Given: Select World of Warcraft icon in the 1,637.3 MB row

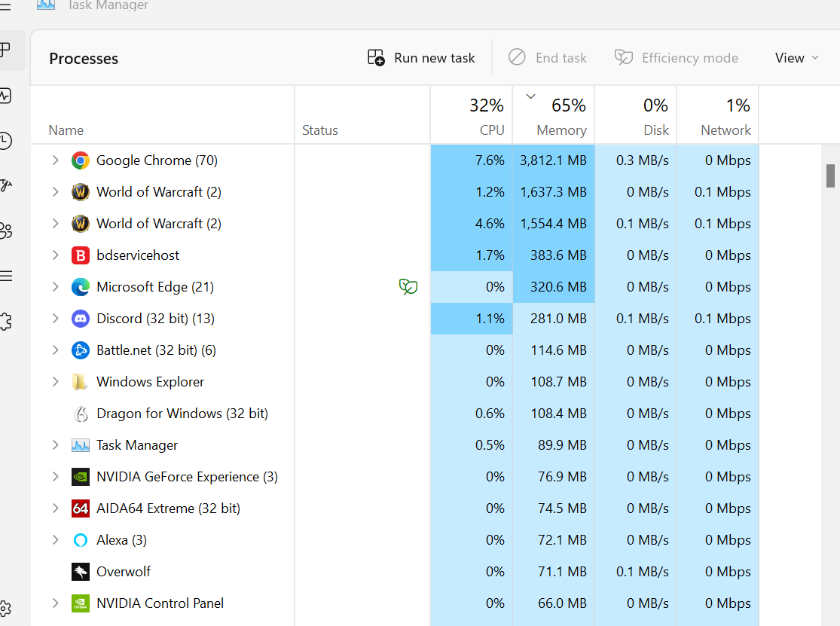Looking at the screenshot, I should coord(81,192).
